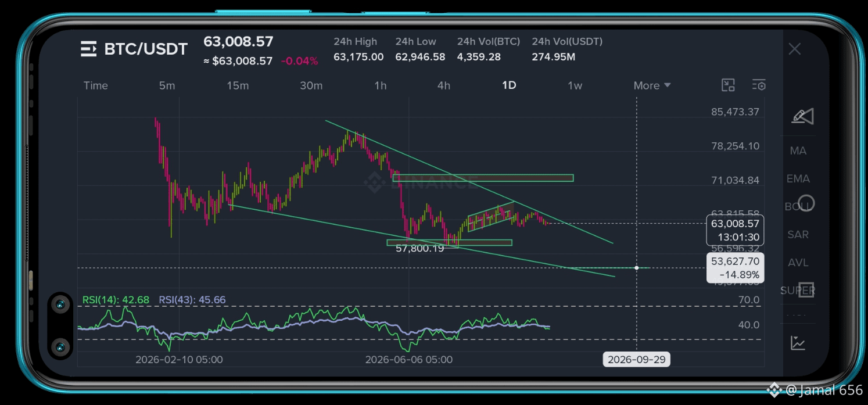Click the 24h Vol(BTC) value 4,359.28
The width and height of the screenshot is (868, 405).
click(479, 57)
